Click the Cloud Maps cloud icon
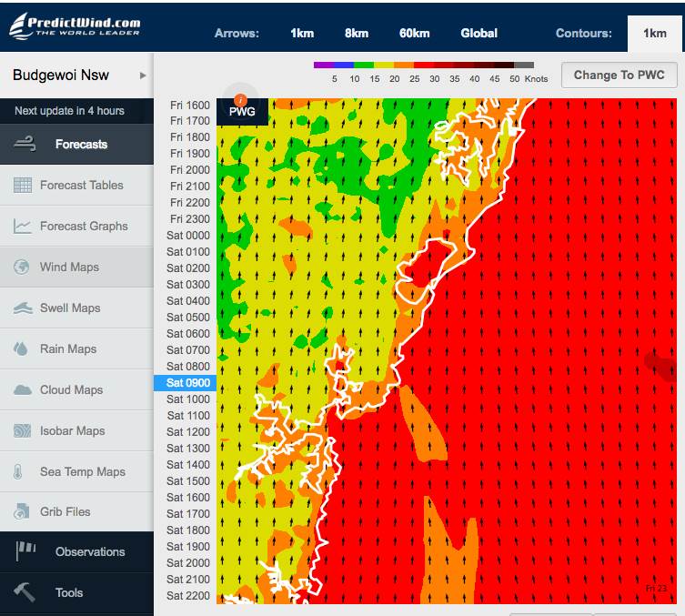Viewport: 685px width, 616px height. tap(23, 390)
